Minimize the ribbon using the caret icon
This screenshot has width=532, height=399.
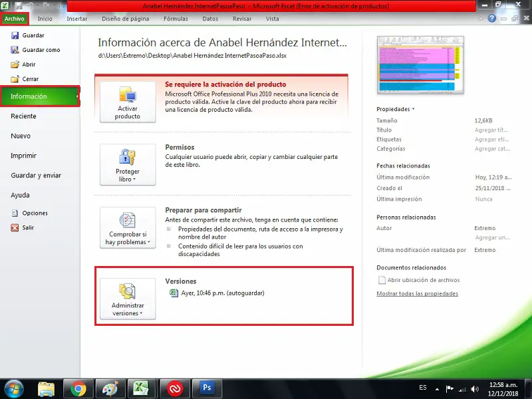[x=481, y=19]
